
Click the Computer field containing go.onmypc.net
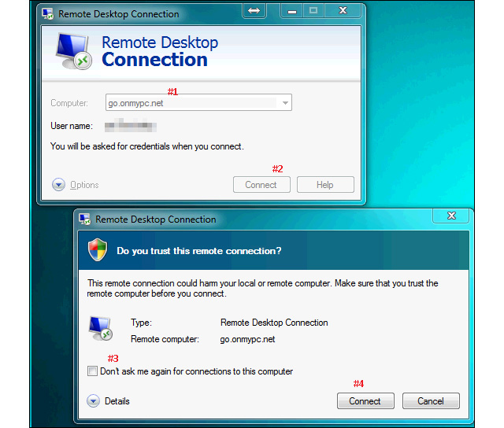[191, 103]
